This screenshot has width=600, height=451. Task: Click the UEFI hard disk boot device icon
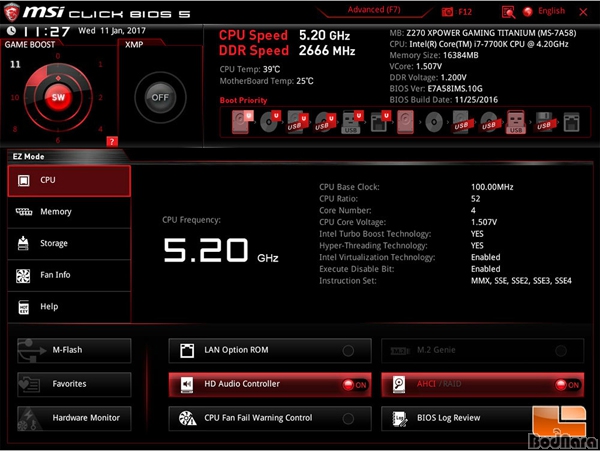click(242, 122)
